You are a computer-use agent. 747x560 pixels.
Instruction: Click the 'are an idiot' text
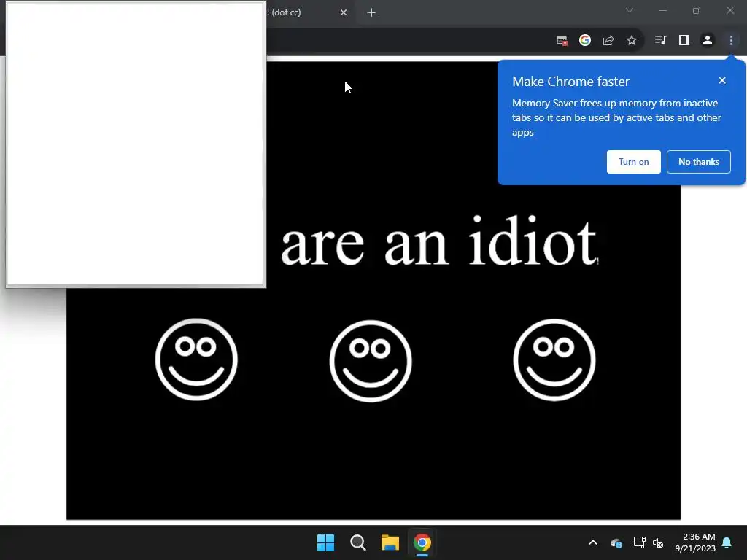pyautogui.click(x=438, y=242)
